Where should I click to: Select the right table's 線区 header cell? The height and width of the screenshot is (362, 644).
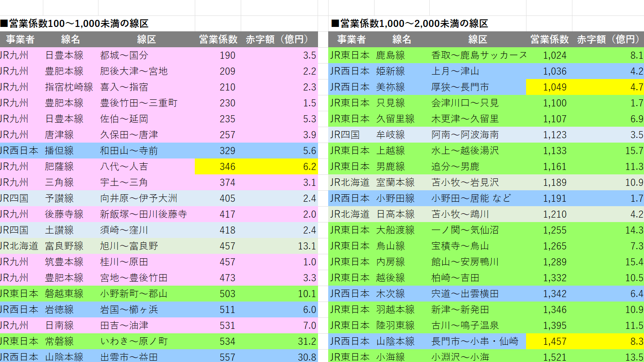click(x=478, y=39)
